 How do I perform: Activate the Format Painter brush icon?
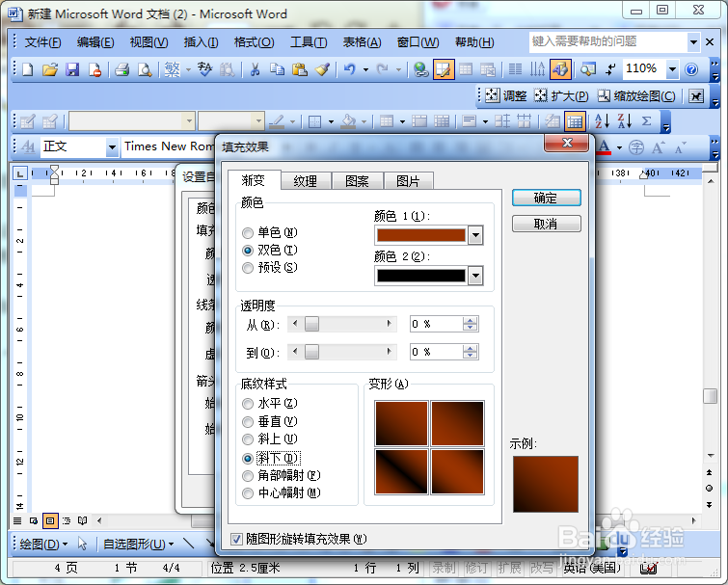pyautogui.click(x=322, y=69)
